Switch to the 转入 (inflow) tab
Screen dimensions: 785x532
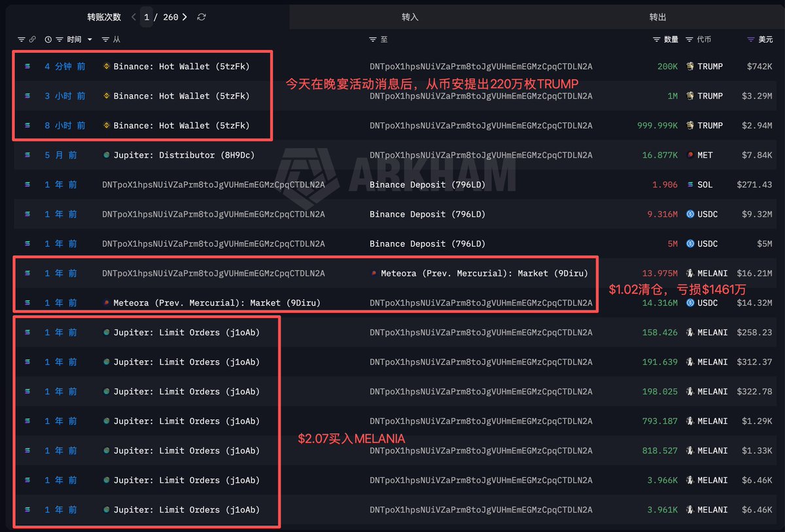[x=410, y=17]
